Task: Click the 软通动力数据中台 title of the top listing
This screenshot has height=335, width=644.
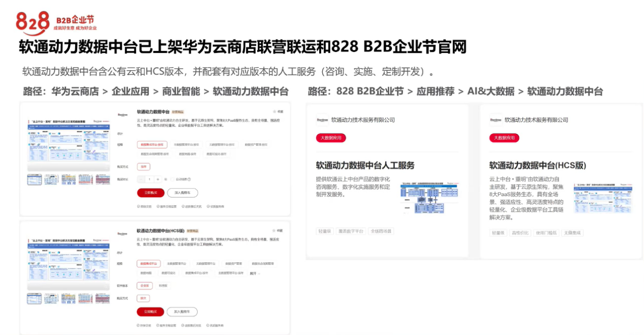Action: pos(153,111)
